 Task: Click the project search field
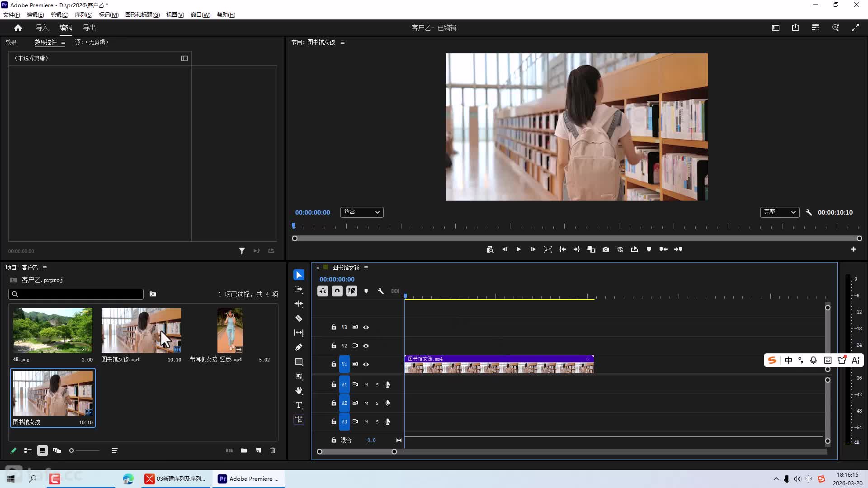click(76, 294)
